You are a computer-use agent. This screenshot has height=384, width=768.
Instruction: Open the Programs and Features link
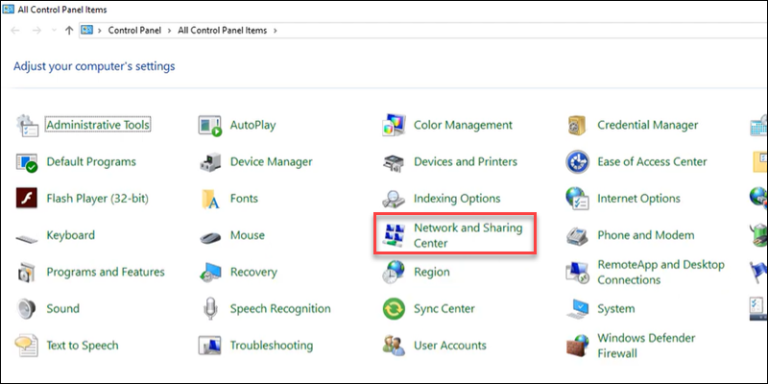(106, 272)
